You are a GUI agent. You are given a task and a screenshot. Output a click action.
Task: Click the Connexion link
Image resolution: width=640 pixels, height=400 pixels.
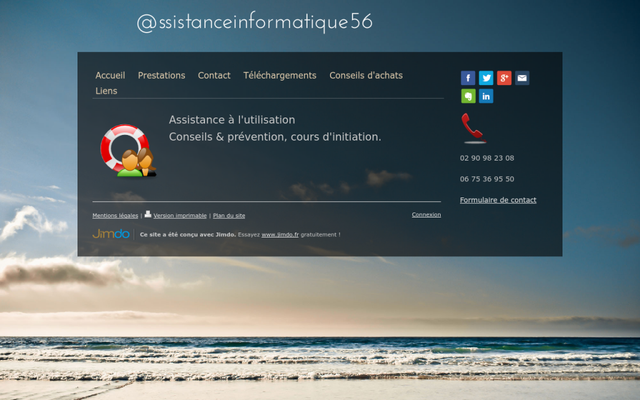426,215
